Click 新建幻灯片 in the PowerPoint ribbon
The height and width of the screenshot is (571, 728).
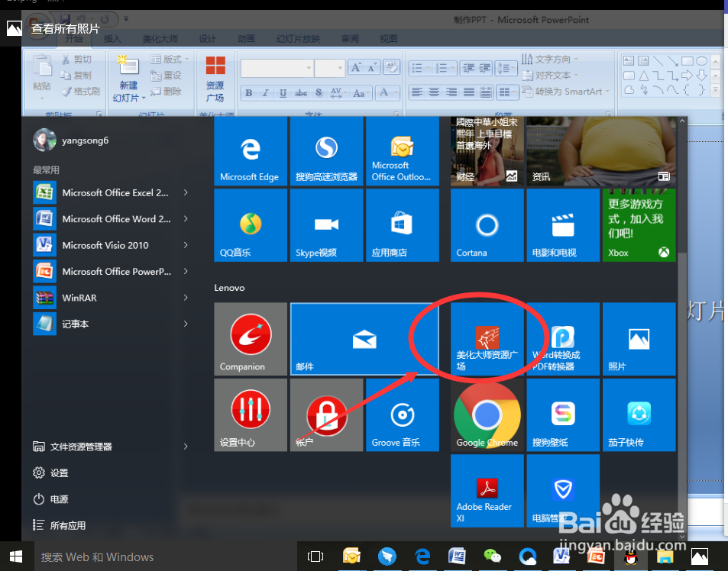(128, 79)
